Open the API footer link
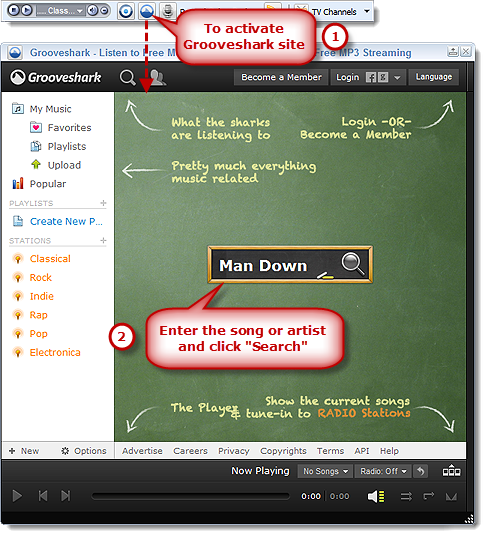Image resolution: width=500 pixels, height=555 pixels. pyautogui.click(x=362, y=451)
